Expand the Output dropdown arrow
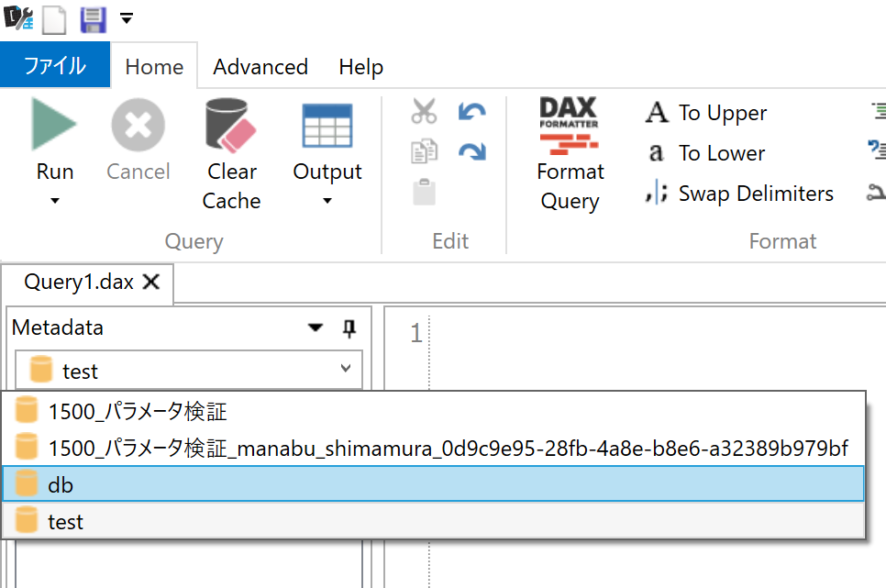The width and height of the screenshot is (886, 588). point(327,201)
